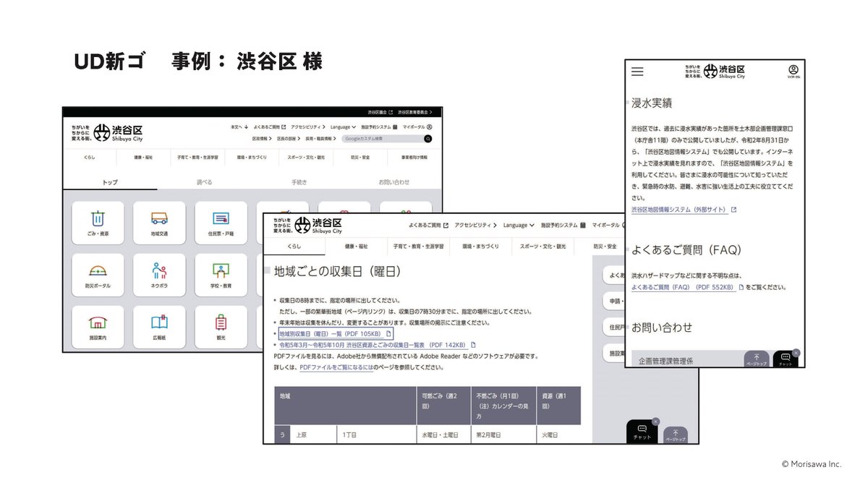Open 施設予約システム in the homepage header

(x=379, y=127)
